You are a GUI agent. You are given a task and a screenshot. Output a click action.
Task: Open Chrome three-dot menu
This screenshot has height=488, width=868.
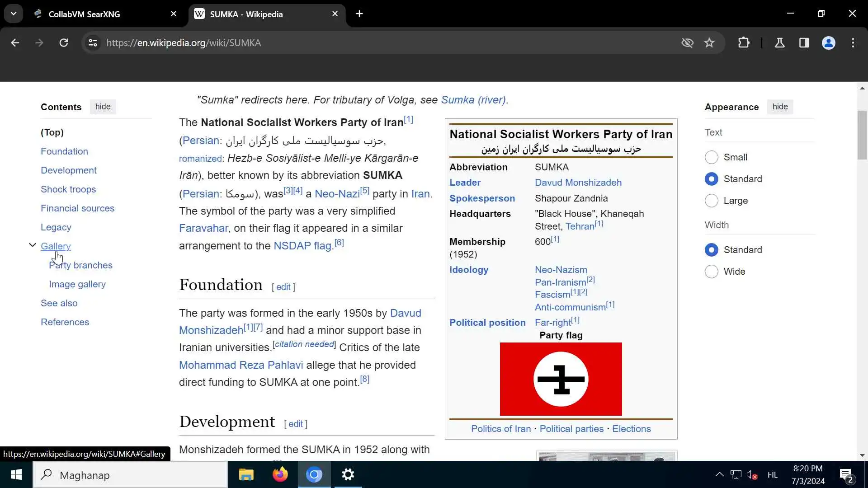click(x=853, y=42)
